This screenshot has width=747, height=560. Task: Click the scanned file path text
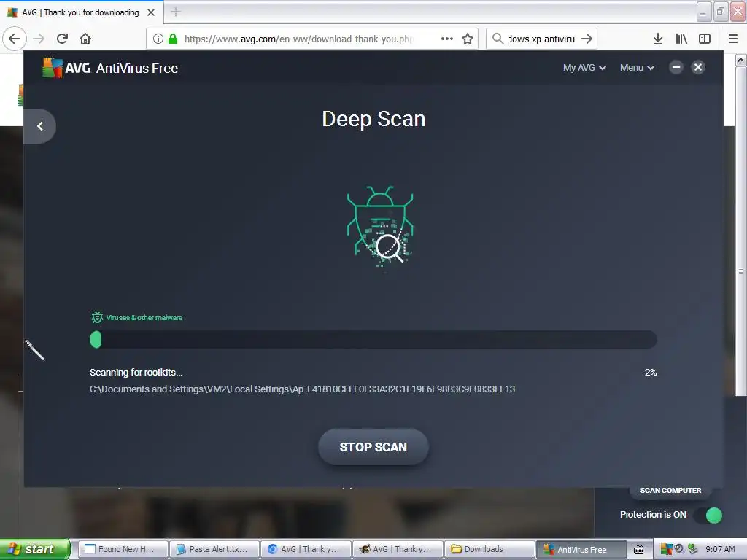303,389
